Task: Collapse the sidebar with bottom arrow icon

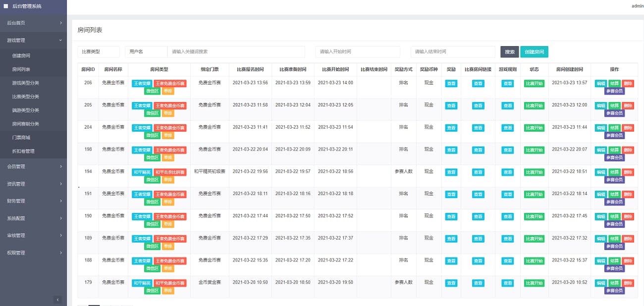Action: point(57,300)
